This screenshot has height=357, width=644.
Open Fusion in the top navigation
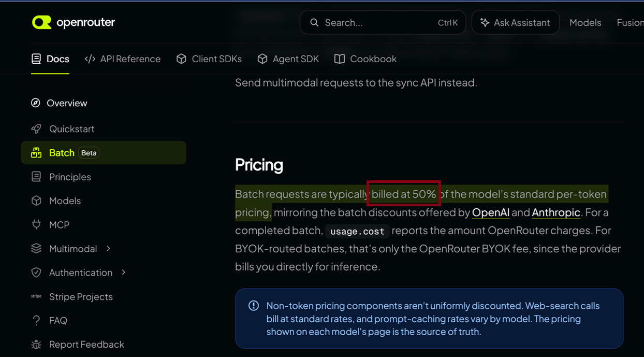630,23
